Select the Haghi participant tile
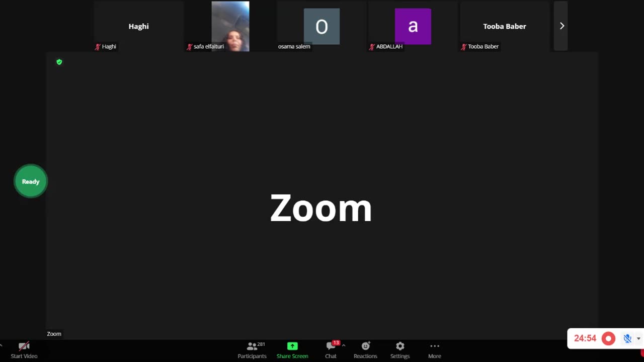The height and width of the screenshot is (362, 644). tap(139, 26)
